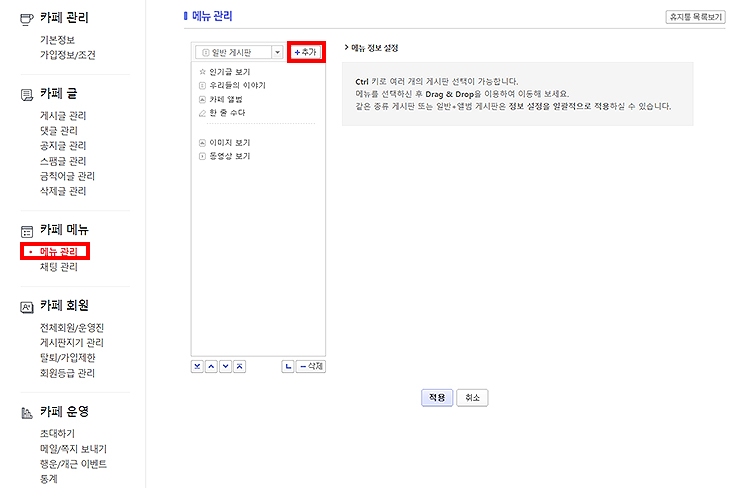This screenshot has height=488, width=740.
Task: Open 휴지통 목록보기 trash list
Action: [x=696, y=17]
